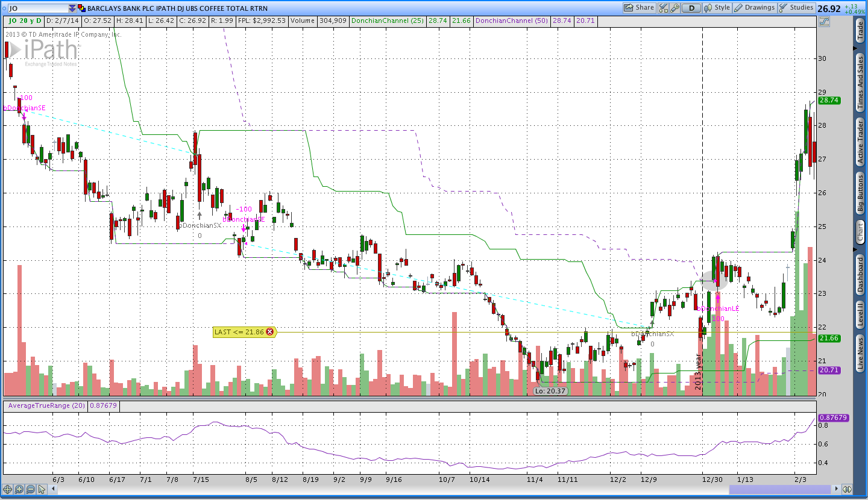Click the Volume label in header
Screen dimensions: 868x500
tap(302, 20)
